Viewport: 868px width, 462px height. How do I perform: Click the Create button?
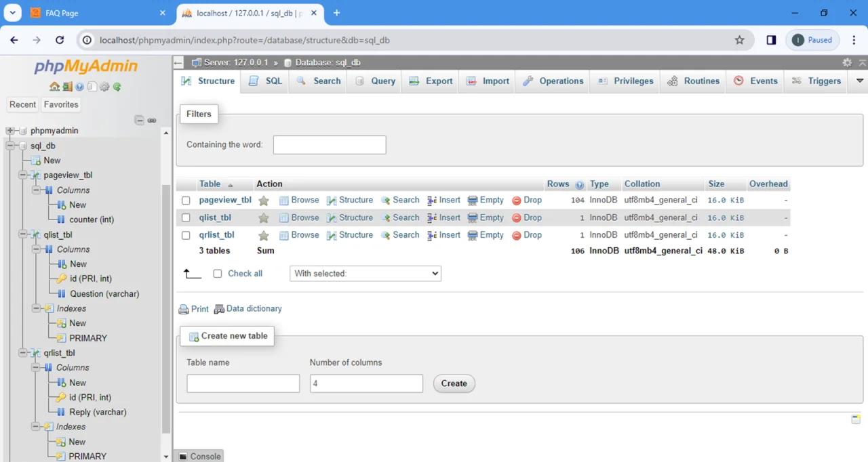(454, 383)
